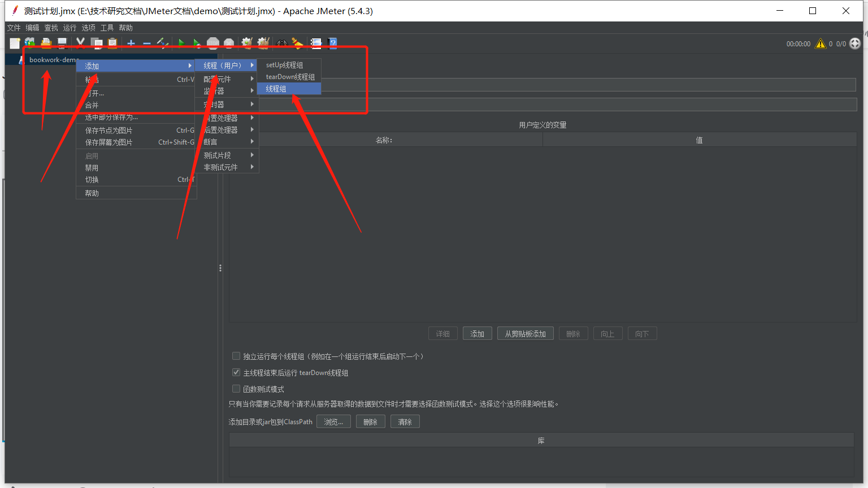Click the 库 table header
The image size is (868, 488).
(541, 441)
